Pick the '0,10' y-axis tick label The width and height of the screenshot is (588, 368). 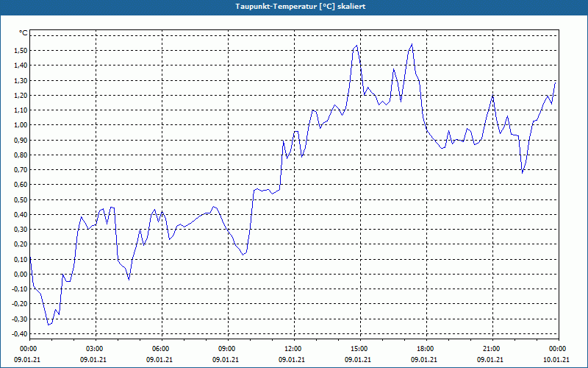pos(21,260)
